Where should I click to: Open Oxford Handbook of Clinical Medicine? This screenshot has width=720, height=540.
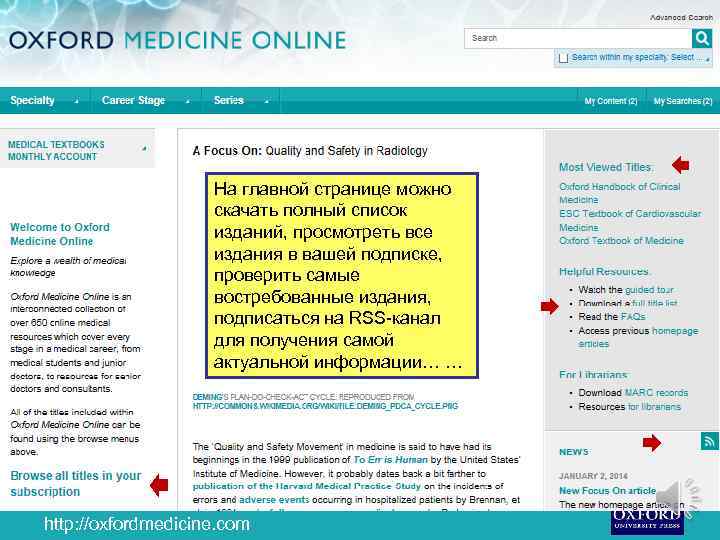click(619, 193)
